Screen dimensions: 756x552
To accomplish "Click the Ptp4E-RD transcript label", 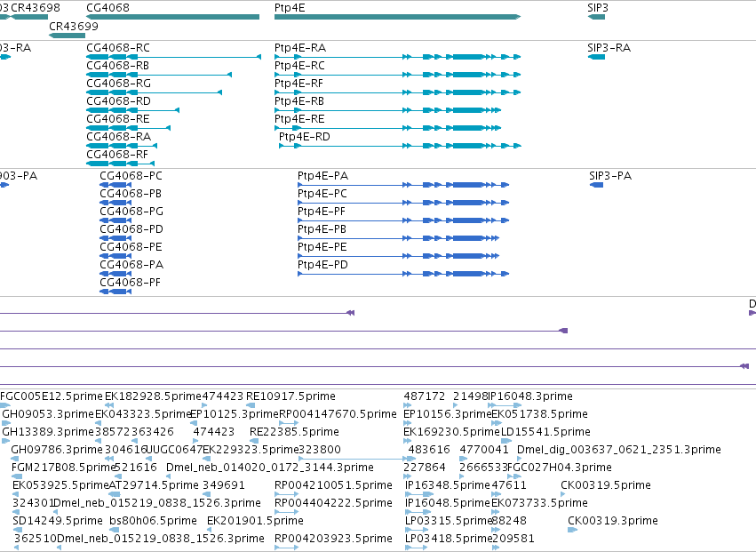I will click(x=304, y=137).
